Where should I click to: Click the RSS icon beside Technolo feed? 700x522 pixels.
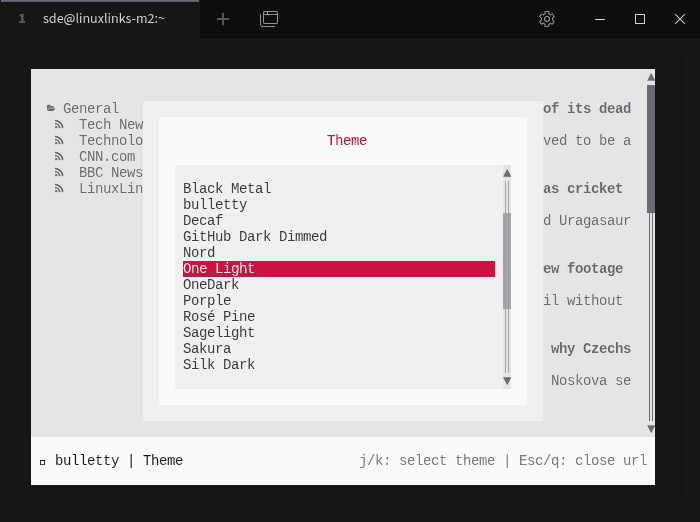(59, 140)
